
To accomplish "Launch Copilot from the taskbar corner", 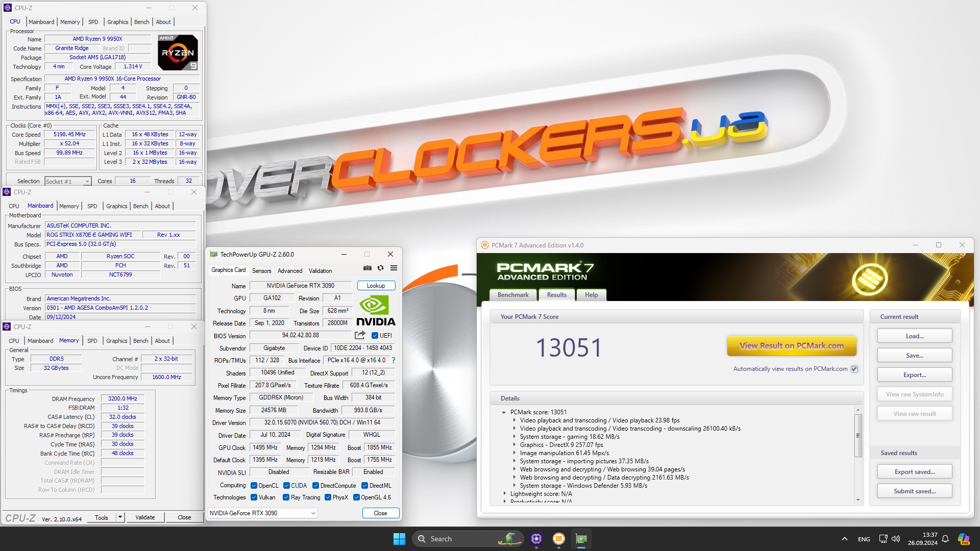I will [x=964, y=539].
